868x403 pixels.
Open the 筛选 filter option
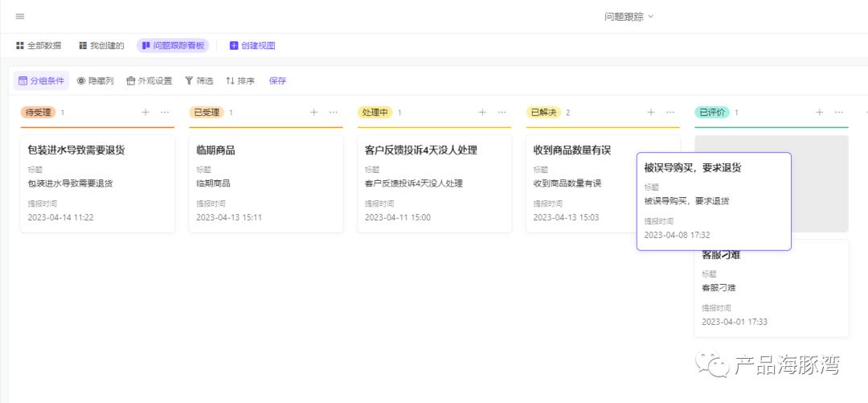point(199,80)
